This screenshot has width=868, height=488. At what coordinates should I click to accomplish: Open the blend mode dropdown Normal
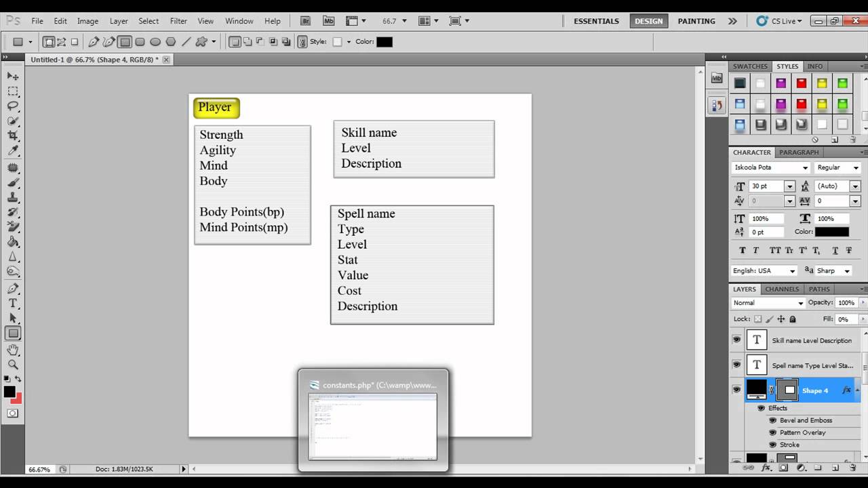tap(801, 303)
